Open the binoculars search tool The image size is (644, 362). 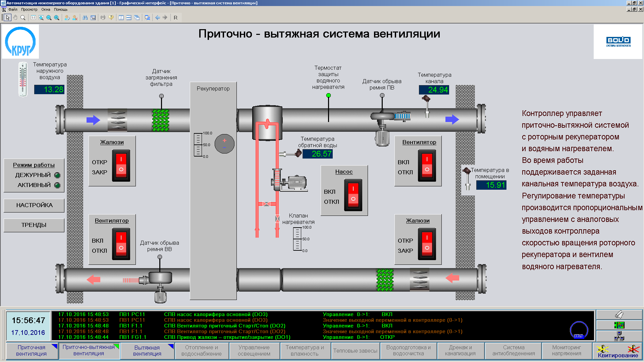tap(85, 18)
